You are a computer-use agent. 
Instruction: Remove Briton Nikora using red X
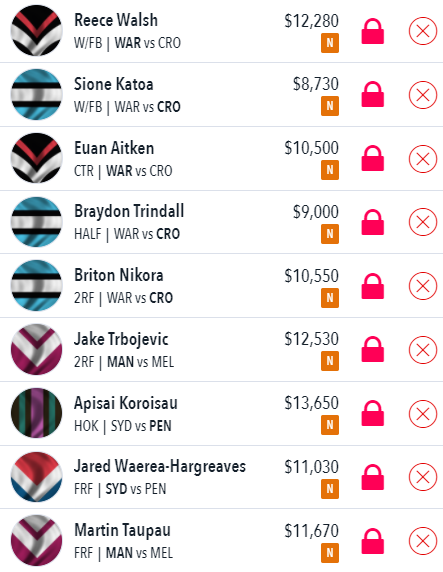pyautogui.click(x=423, y=286)
